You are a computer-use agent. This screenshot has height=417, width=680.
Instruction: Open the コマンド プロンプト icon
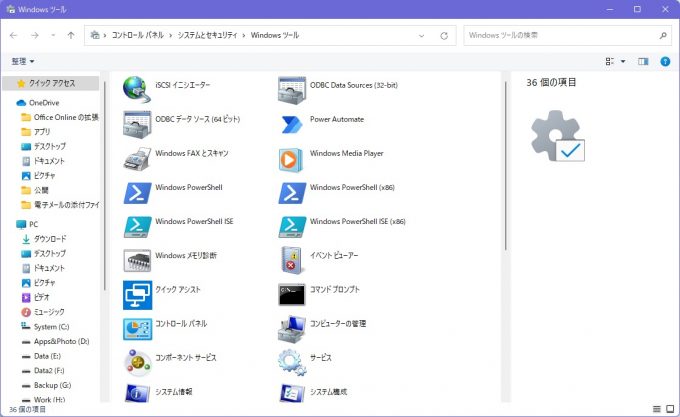tap(291, 295)
